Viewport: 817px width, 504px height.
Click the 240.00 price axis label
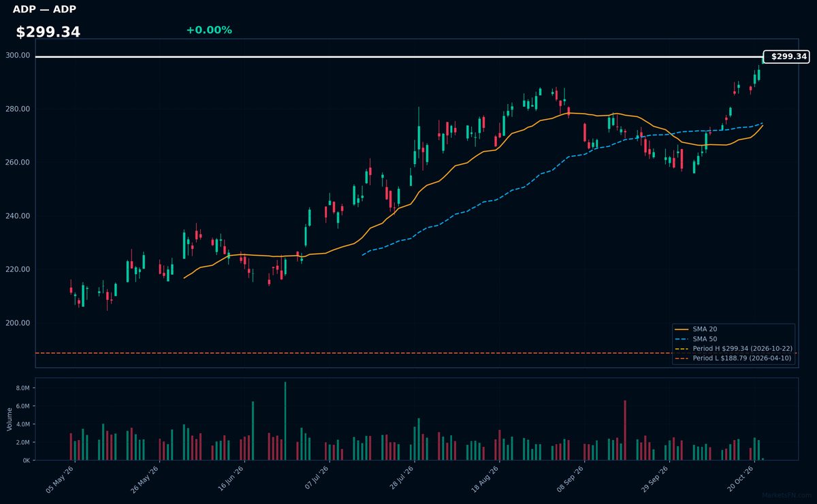coord(18,216)
